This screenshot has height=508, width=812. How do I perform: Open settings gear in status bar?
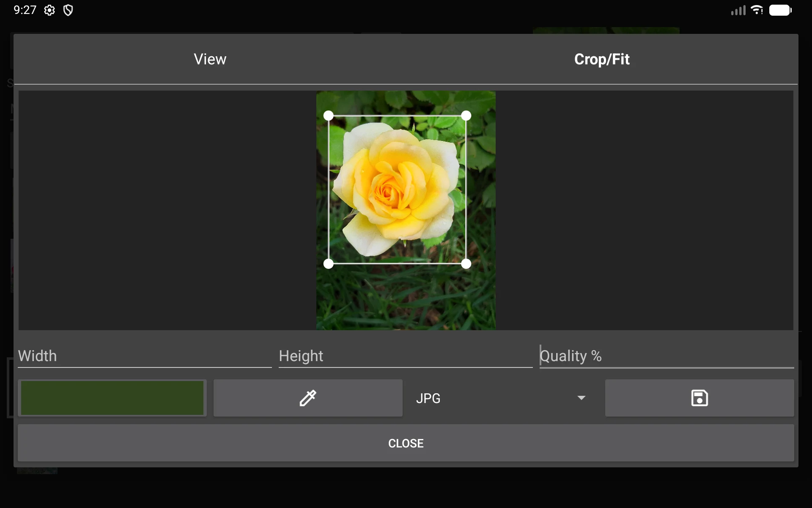[x=49, y=10]
